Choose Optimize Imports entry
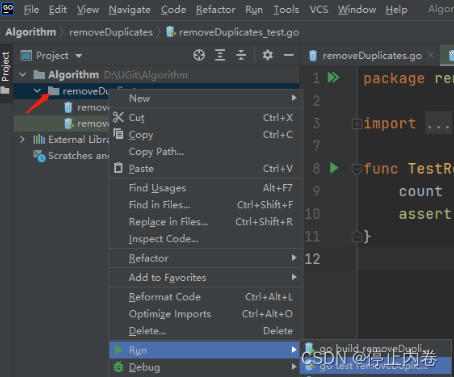The image size is (454, 377). click(x=206, y=314)
